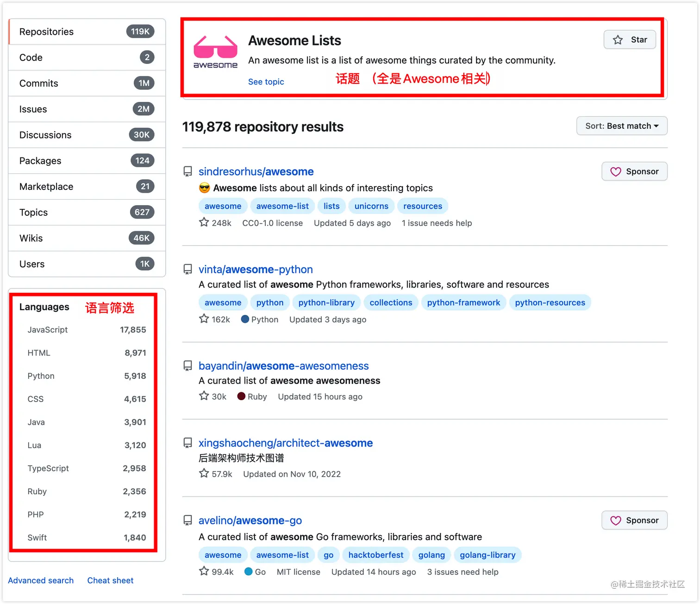Click the python-library topic tag
Image resolution: width=700 pixels, height=604 pixels.
326,302
